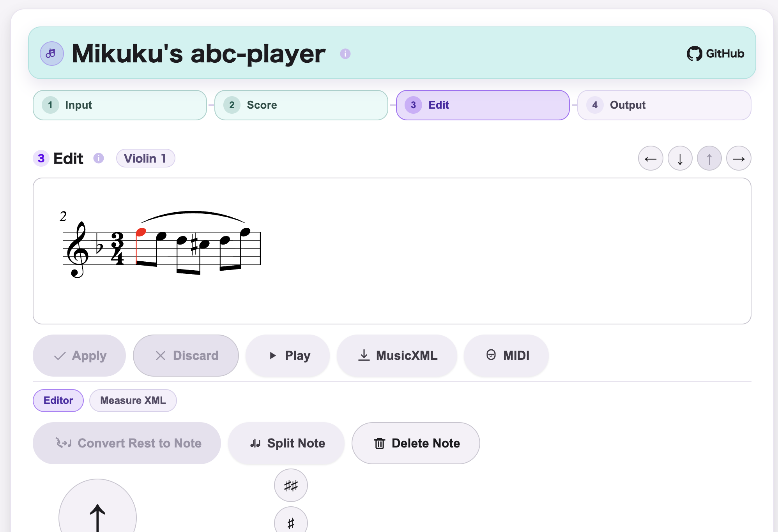Viewport: 778px width, 532px height.
Task: Switch to the Score step
Action: pyautogui.click(x=301, y=105)
